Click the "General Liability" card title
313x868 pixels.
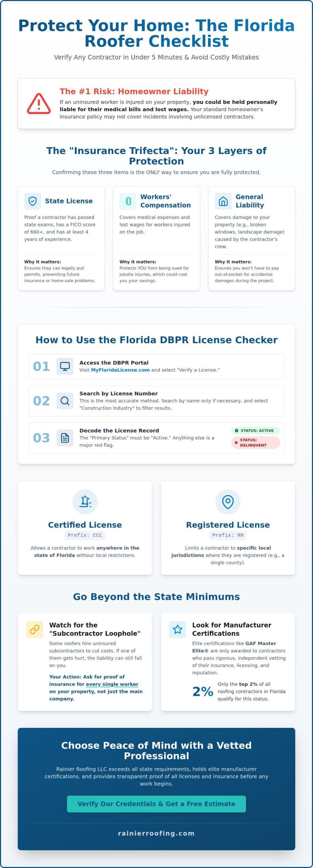pyautogui.click(x=250, y=201)
